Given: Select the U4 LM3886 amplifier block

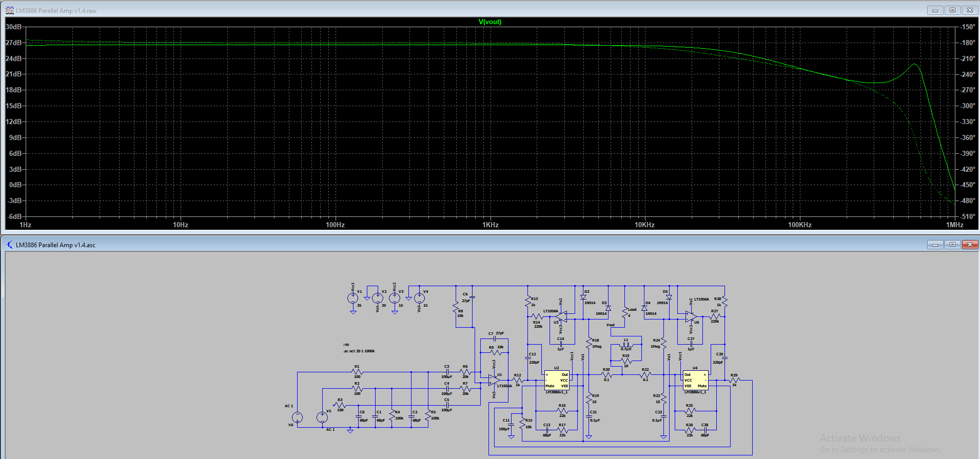Looking at the screenshot, I should coord(695,380).
